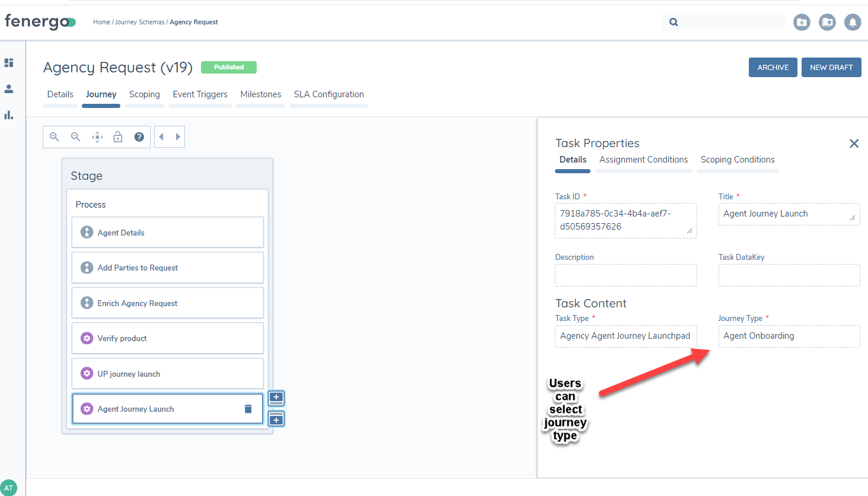
Task: Click inside the Description input field
Action: pos(626,275)
